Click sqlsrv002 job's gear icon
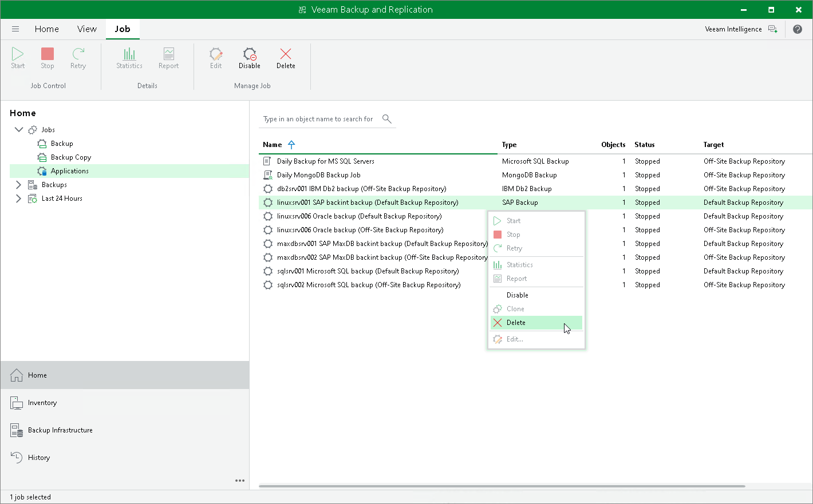 tap(267, 285)
